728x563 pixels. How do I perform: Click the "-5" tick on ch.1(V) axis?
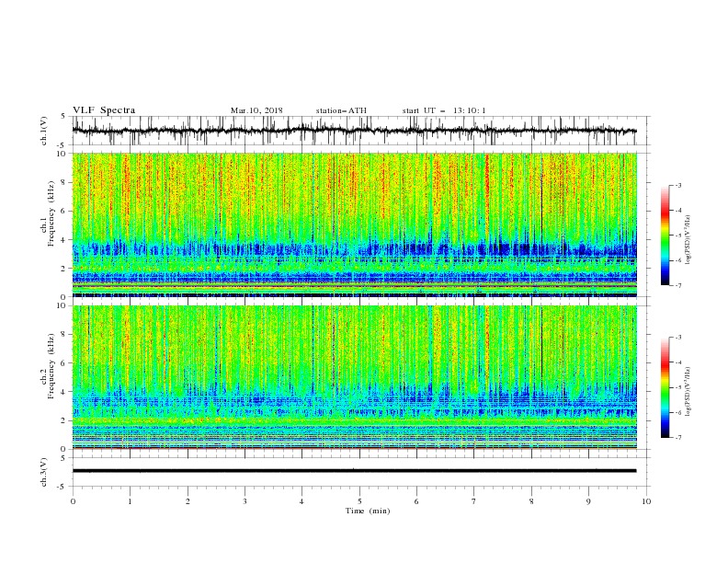pyautogui.click(x=63, y=145)
